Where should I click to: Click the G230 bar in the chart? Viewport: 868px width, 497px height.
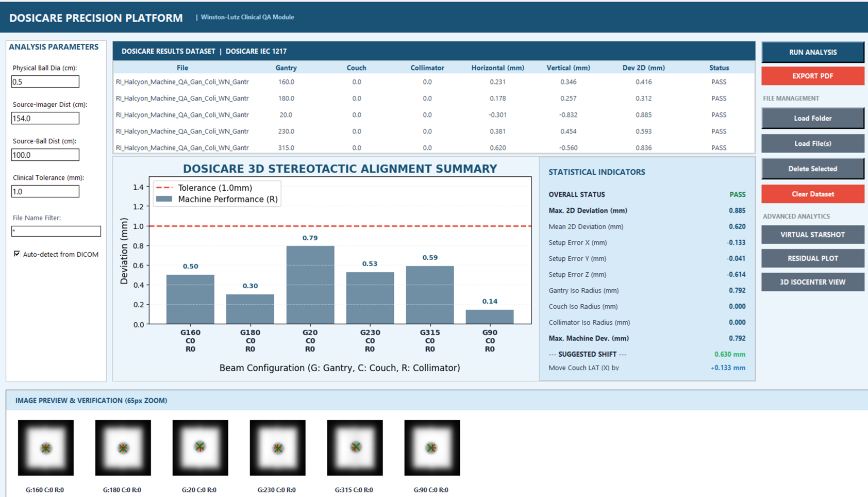tap(370, 298)
